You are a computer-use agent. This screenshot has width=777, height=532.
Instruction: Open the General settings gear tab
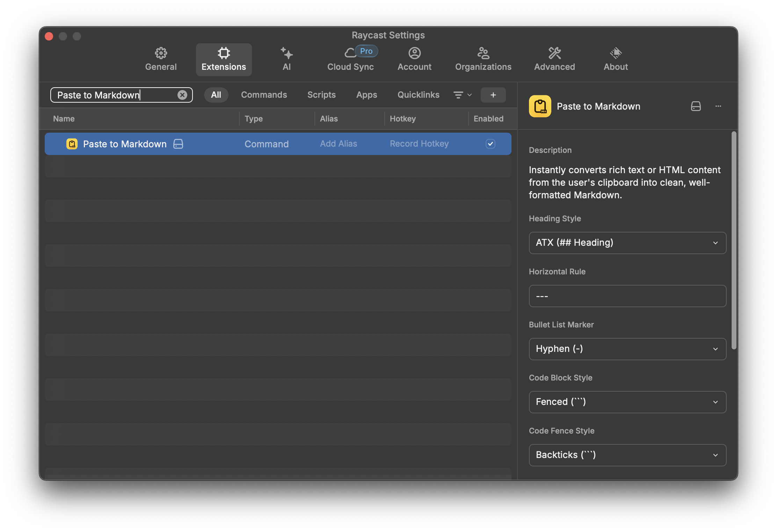coord(161,59)
